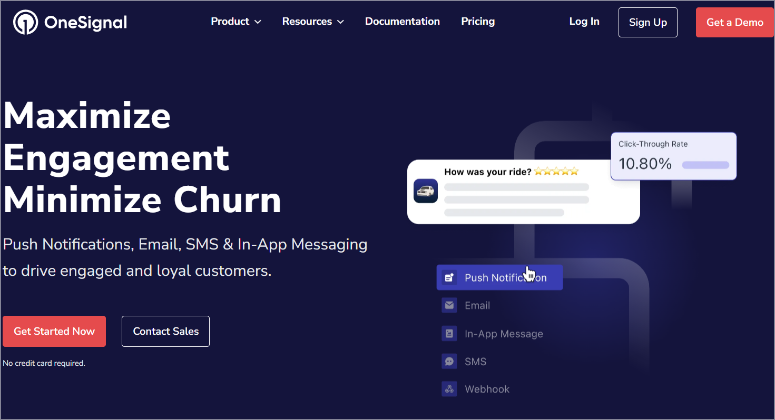775x420 pixels.
Task: Click the In-App Message icon
Action: (449, 334)
